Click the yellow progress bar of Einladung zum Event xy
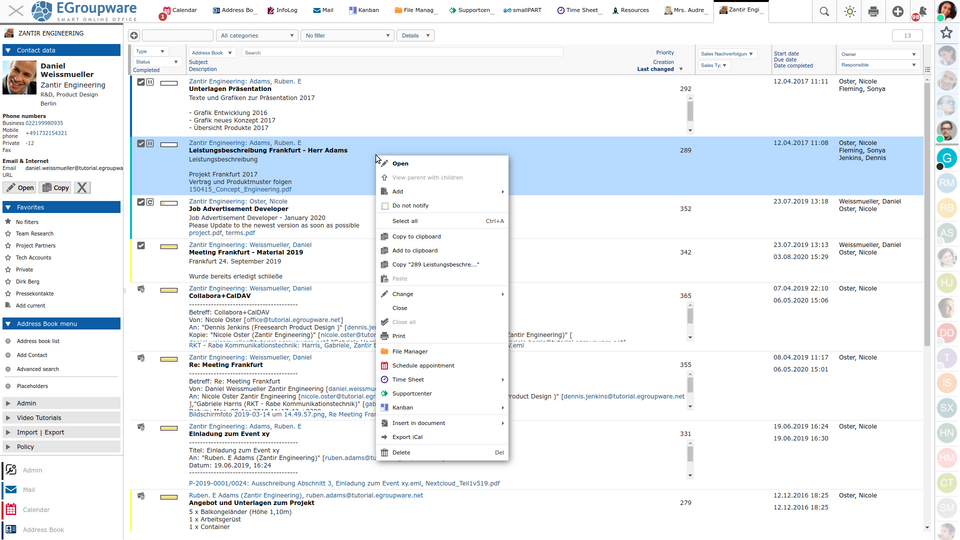This screenshot has height=540, width=960. tap(169, 428)
